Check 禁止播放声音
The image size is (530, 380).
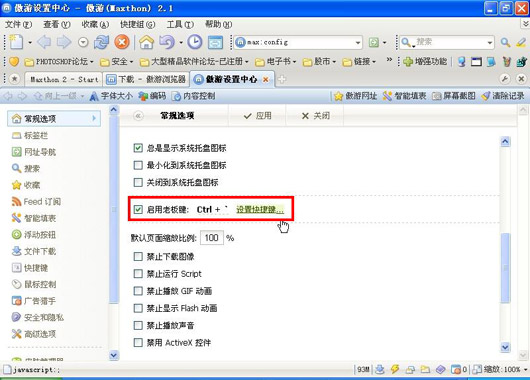[138, 326]
